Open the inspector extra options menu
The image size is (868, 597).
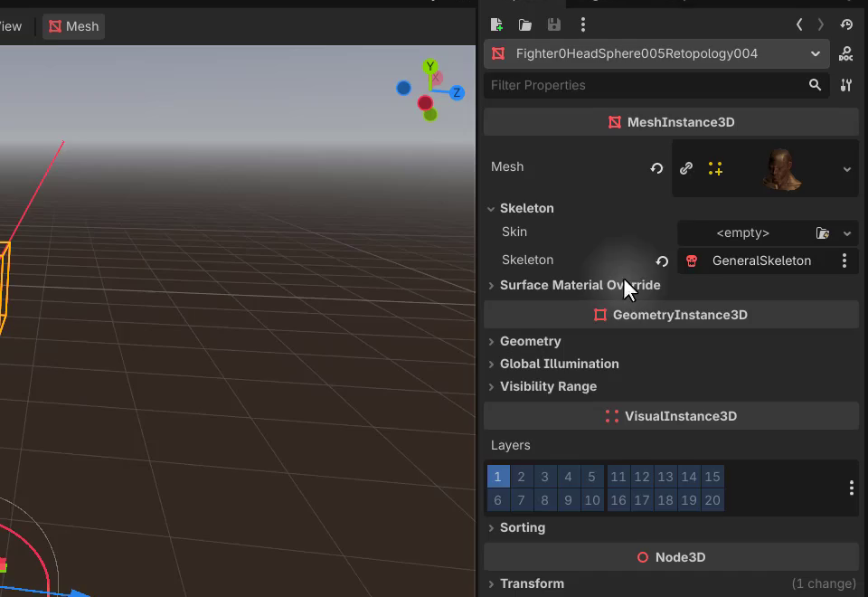[583, 24]
